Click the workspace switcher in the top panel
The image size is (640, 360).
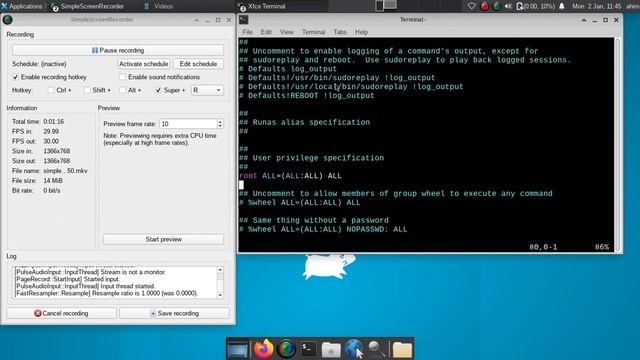[386, 6]
